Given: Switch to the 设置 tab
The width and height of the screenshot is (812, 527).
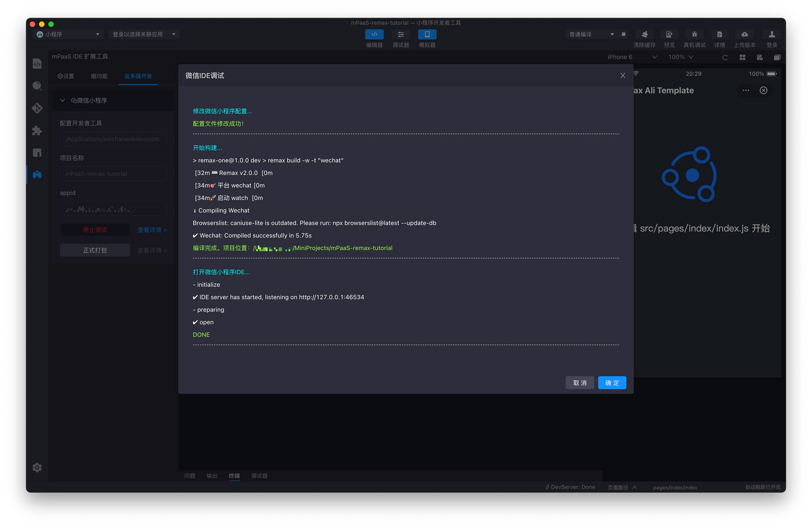Looking at the screenshot, I should (66, 76).
